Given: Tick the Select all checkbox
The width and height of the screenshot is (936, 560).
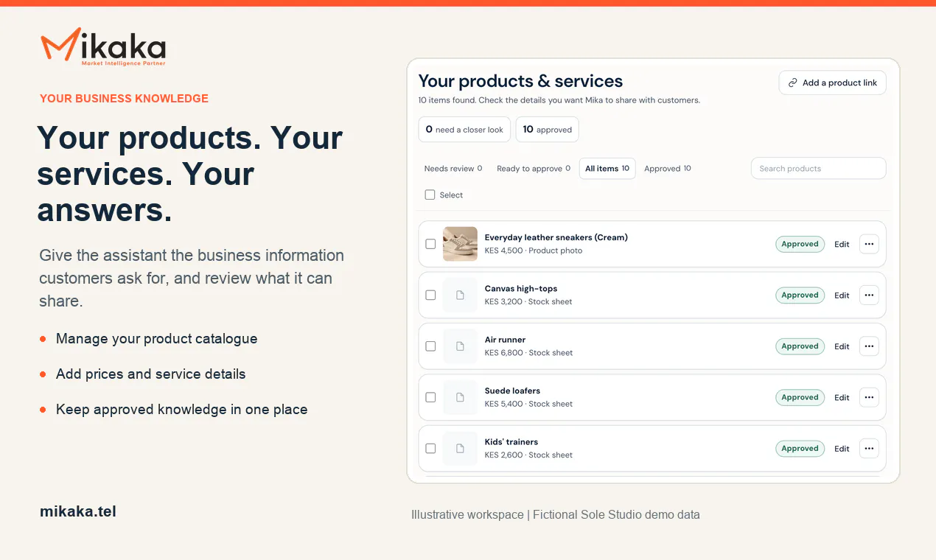Looking at the screenshot, I should (430, 195).
